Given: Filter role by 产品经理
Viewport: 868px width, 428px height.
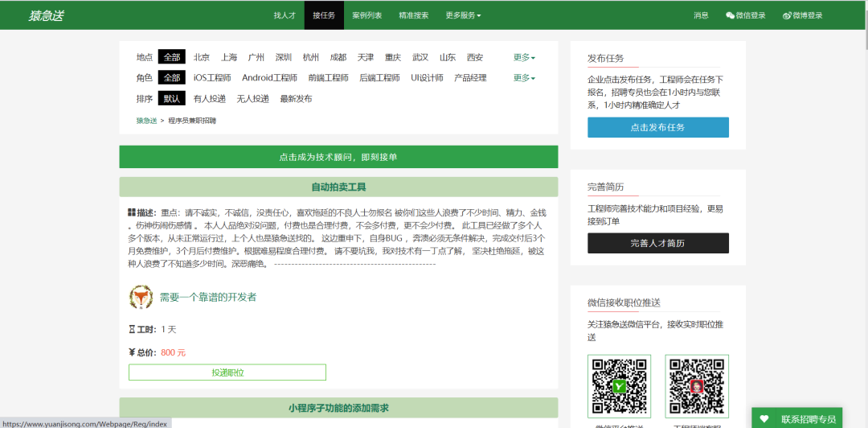Looking at the screenshot, I should click(470, 77).
